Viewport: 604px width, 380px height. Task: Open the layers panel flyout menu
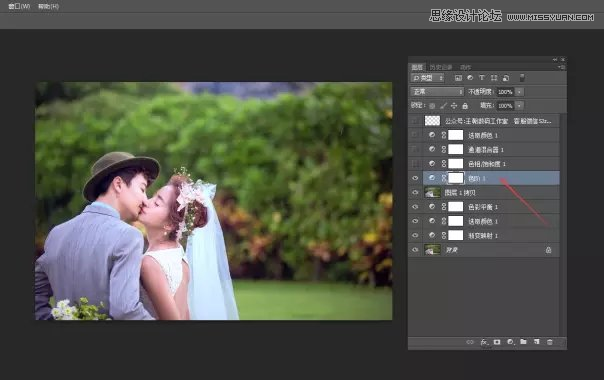click(x=561, y=67)
